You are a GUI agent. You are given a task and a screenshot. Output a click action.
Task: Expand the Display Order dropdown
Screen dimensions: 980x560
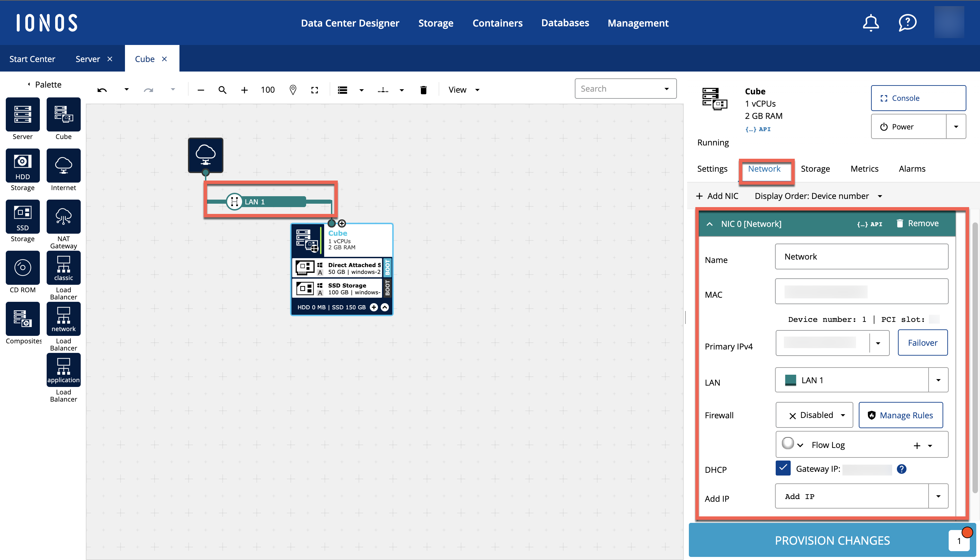coord(879,196)
